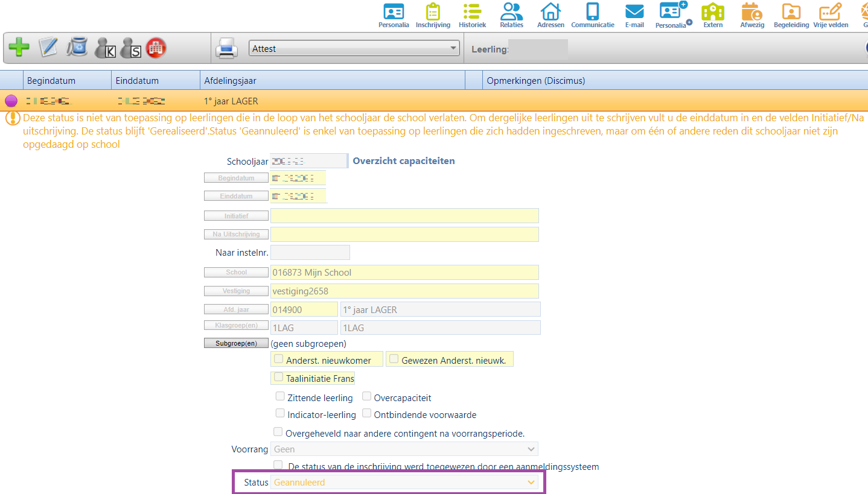The image size is (868, 494).
Task: Click the person icon labeled K
Action: point(106,48)
